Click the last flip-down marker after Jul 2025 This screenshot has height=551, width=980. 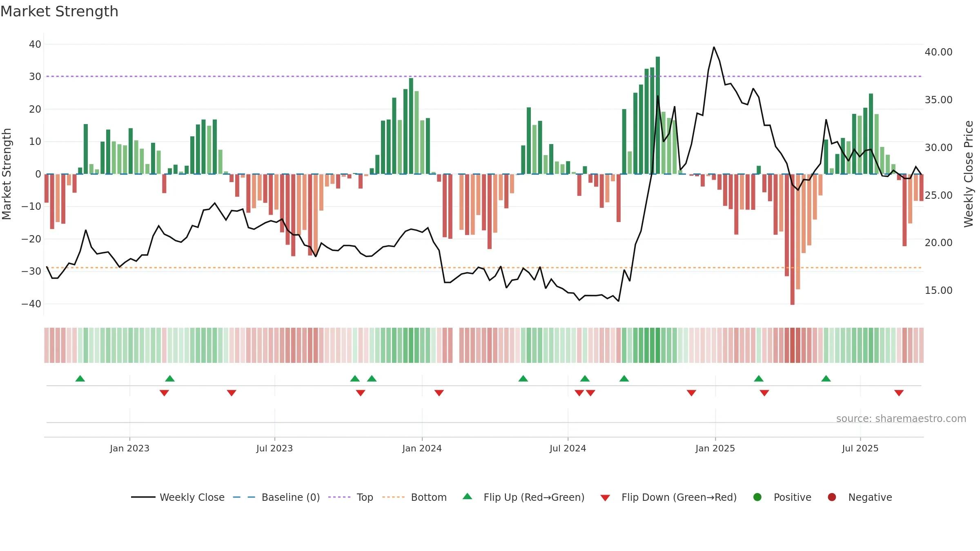(x=899, y=393)
